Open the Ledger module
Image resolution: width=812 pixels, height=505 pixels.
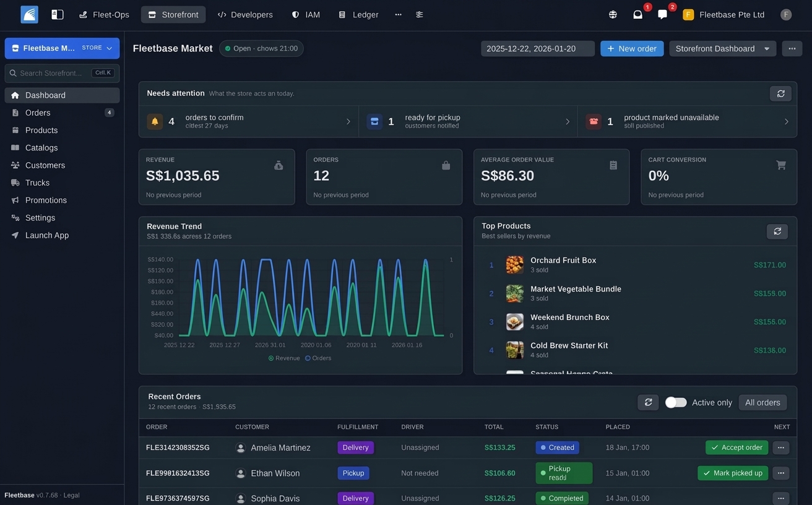pyautogui.click(x=358, y=14)
